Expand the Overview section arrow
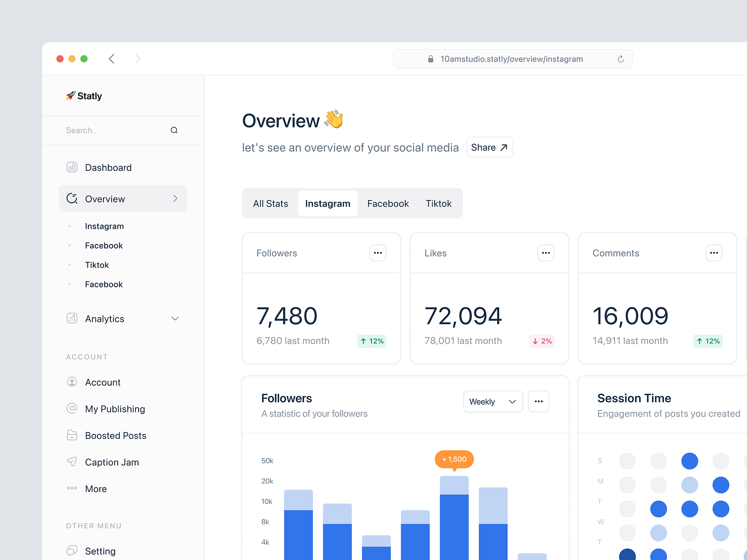Viewport: 747px width, 560px height. (x=175, y=198)
